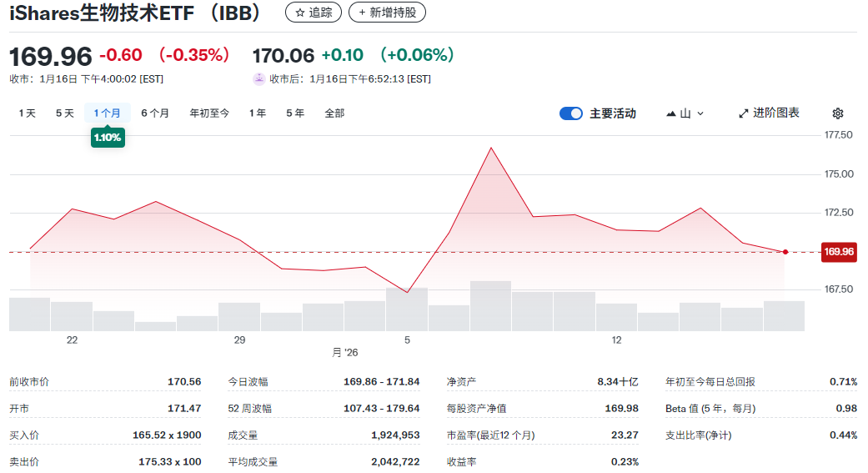Select the 1个月 range tab
The image size is (868, 473).
click(x=108, y=113)
